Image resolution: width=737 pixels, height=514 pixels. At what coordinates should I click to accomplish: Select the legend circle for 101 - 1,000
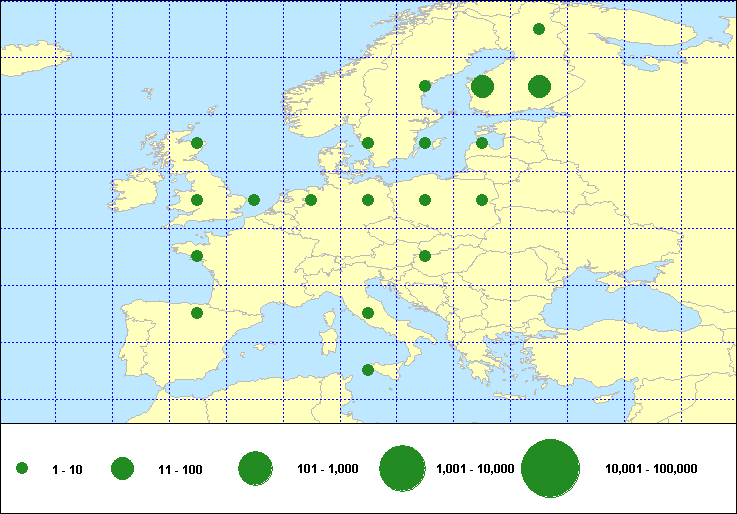click(x=256, y=468)
